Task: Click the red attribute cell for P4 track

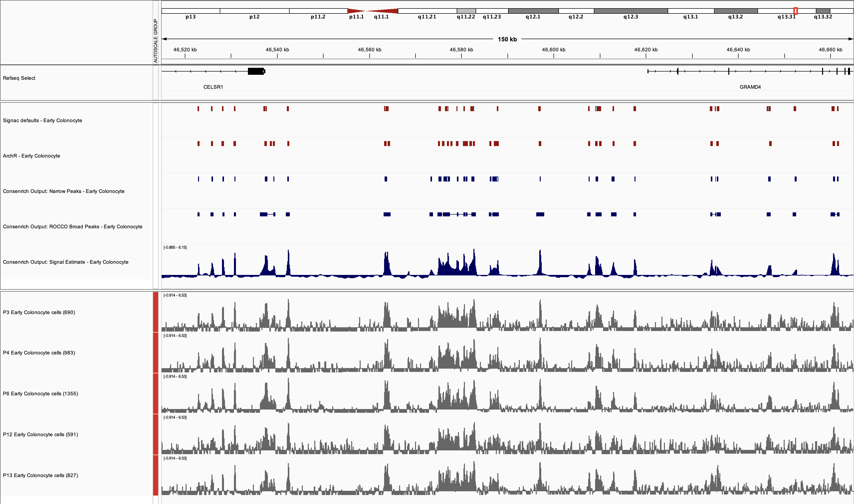Action: click(156, 353)
